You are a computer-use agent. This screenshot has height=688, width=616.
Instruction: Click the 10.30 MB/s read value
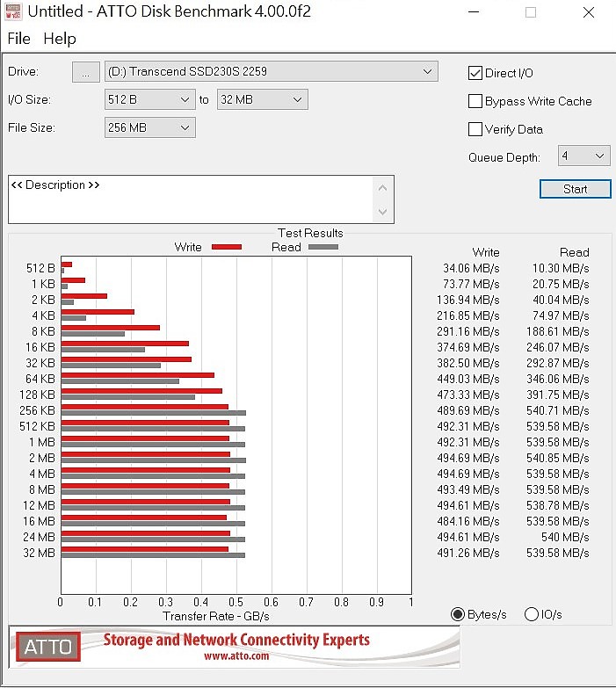[x=561, y=268]
